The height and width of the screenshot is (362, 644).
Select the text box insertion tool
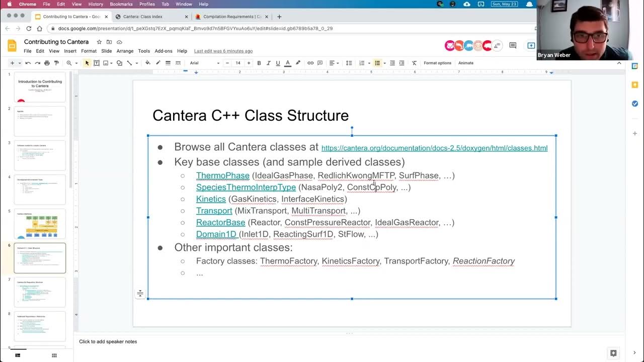pos(96,63)
